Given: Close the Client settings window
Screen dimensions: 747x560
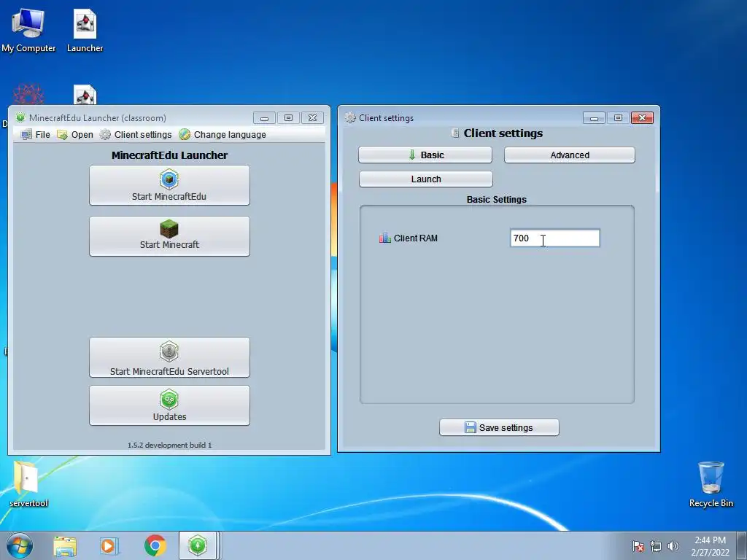Looking at the screenshot, I should pos(642,117).
